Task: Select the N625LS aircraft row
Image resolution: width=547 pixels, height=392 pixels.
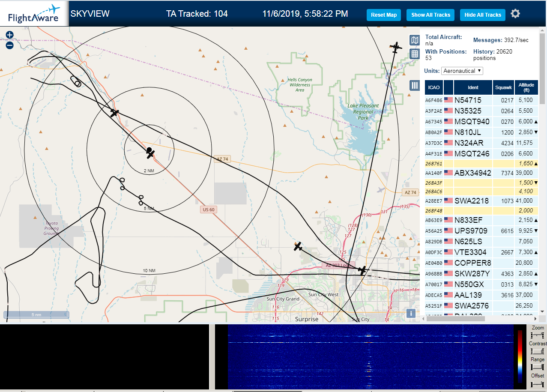Action: point(481,242)
